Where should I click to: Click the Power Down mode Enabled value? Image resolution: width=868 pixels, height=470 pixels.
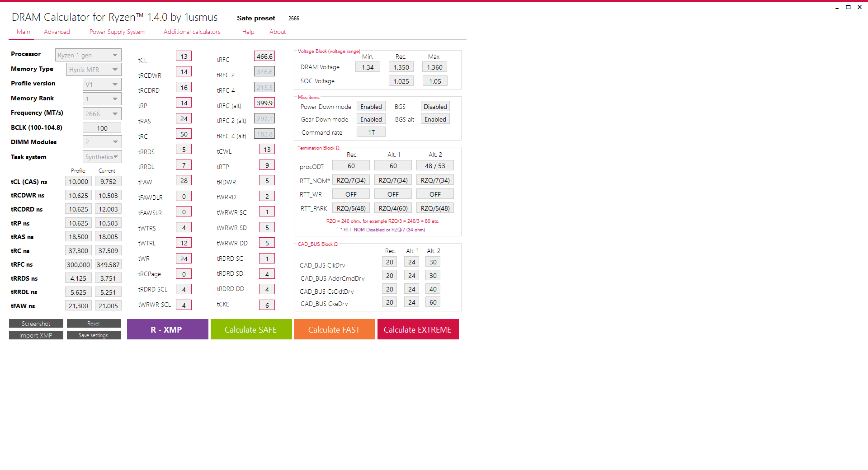pyautogui.click(x=371, y=107)
